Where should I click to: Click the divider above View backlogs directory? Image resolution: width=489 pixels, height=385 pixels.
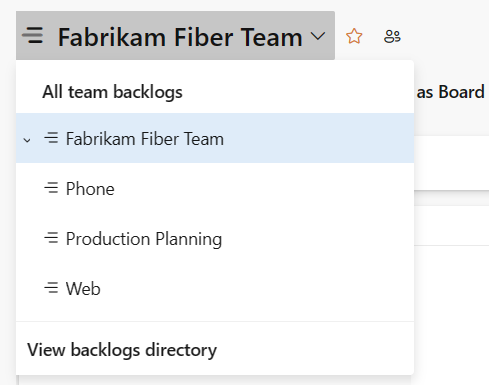pyautogui.click(x=215, y=322)
